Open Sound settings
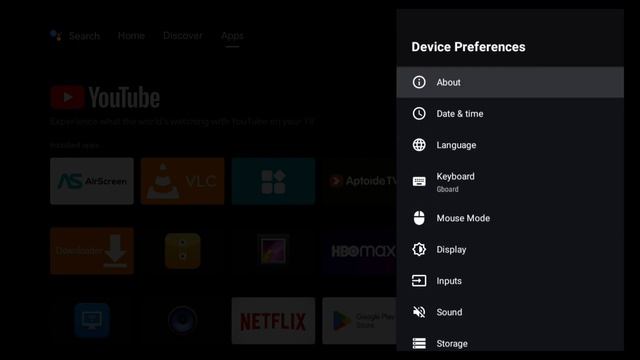This screenshot has height=360, width=640. coord(510,312)
